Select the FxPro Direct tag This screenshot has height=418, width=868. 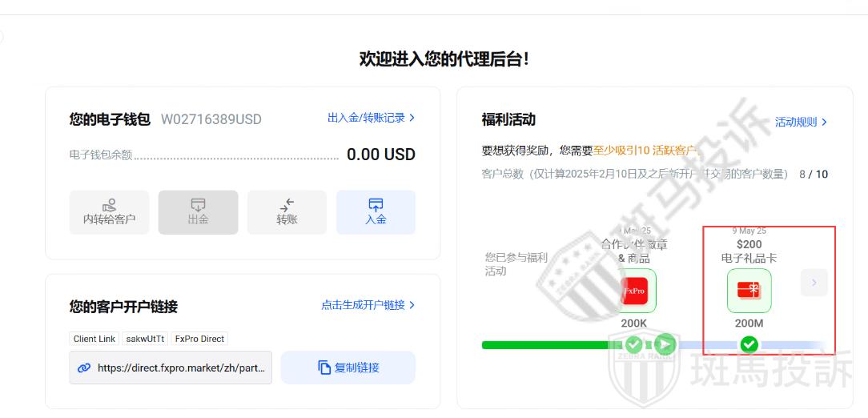point(199,339)
